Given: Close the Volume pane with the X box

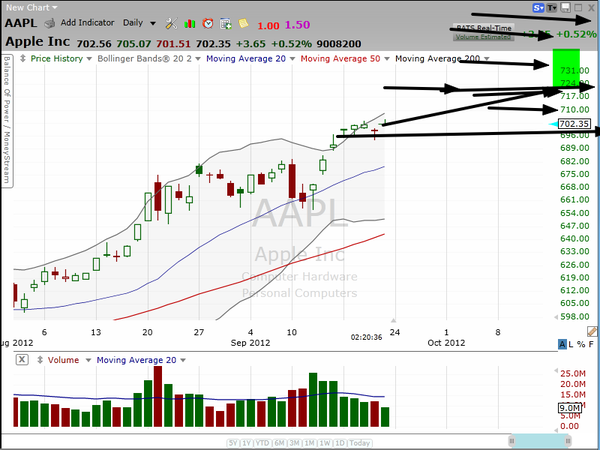Looking at the screenshot, I should (22, 360).
